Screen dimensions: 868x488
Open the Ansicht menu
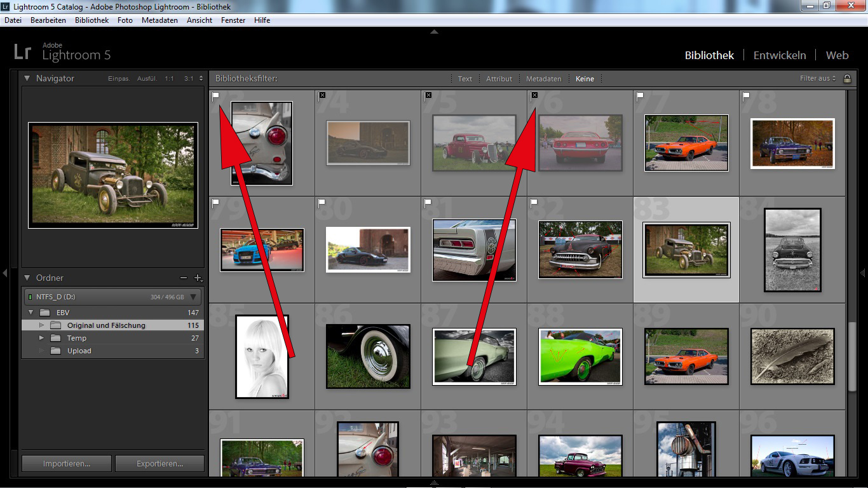coord(200,20)
